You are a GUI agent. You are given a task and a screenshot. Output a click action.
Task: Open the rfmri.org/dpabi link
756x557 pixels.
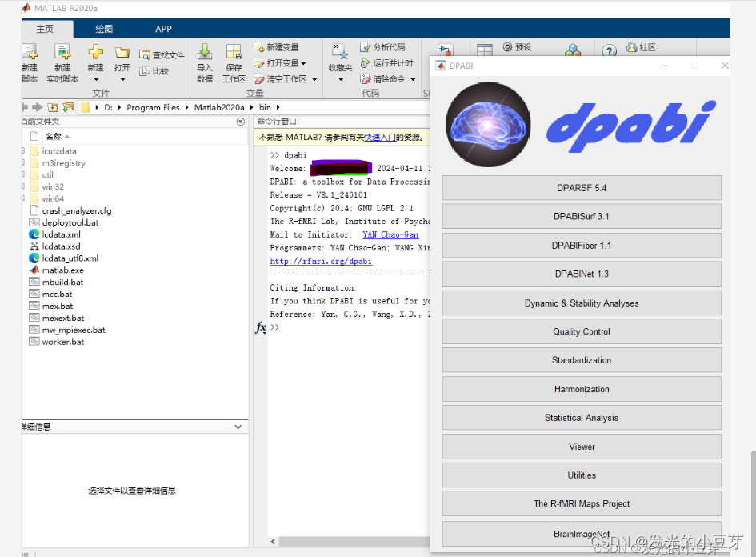tap(320, 261)
